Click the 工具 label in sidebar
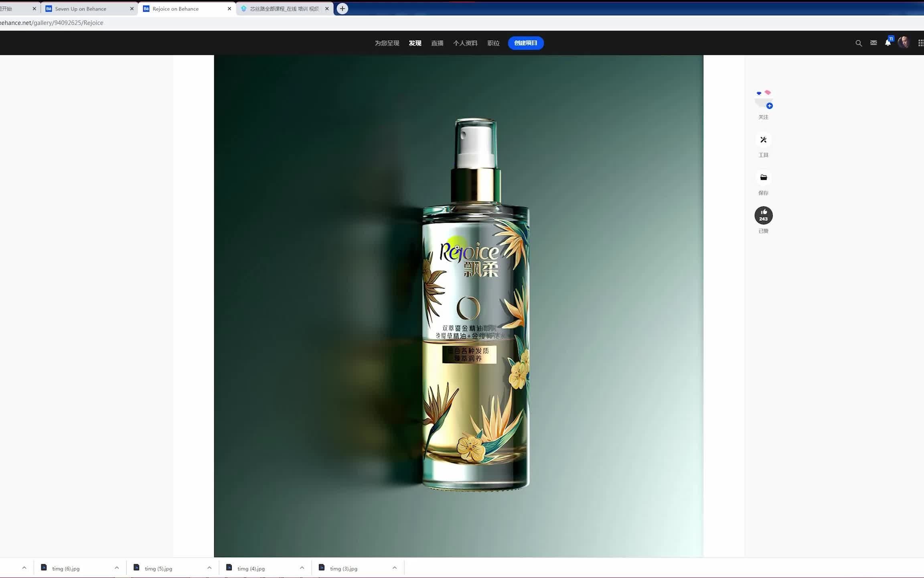The width and height of the screenshot is (924, 578). pos(763,155)
